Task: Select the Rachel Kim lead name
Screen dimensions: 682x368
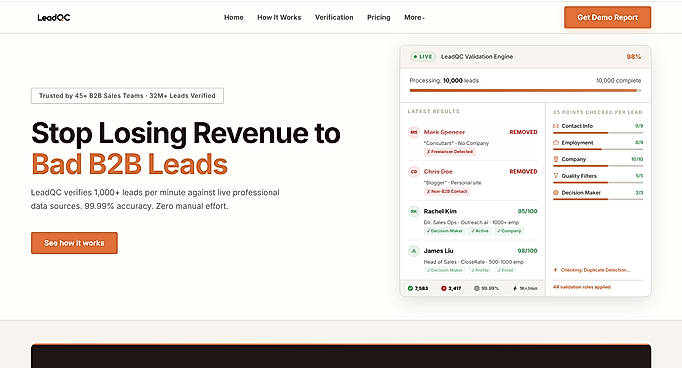Action: coord(440,211)
